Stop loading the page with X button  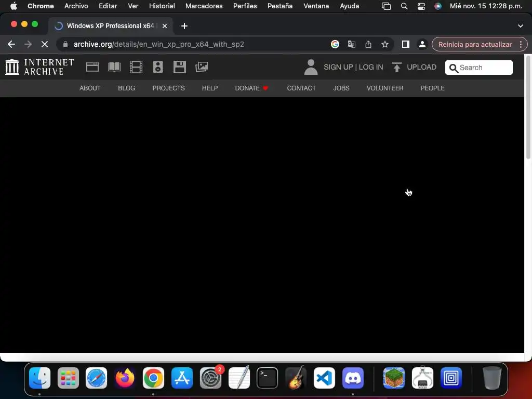pos(45,44)
